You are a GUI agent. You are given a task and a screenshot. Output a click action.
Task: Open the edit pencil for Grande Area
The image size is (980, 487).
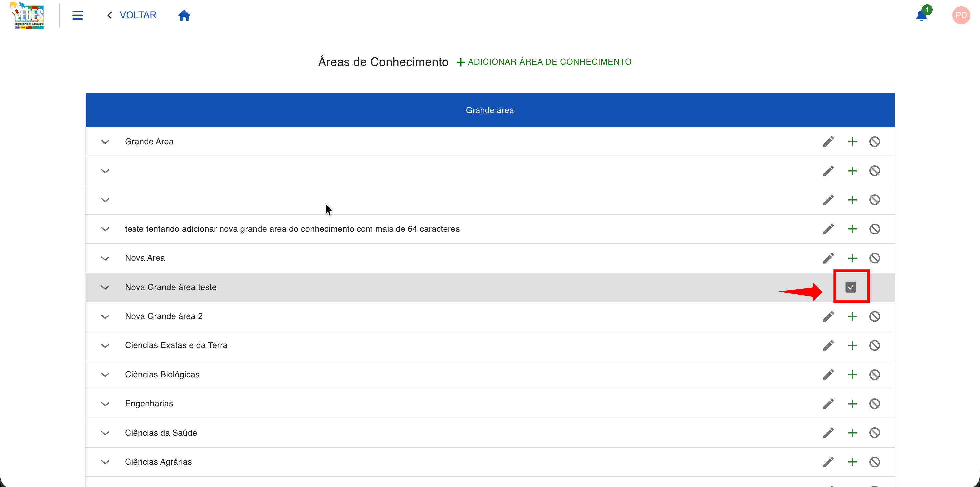coord(829,141)
